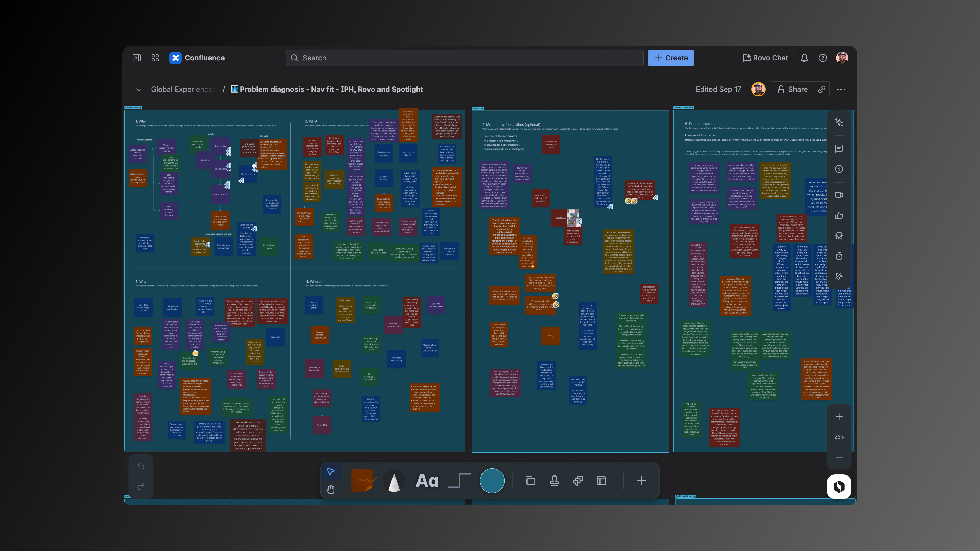Viewport: 980px width, 551px height.
Task: Open the AI sparkle tool in side panel
Action: 839,122
